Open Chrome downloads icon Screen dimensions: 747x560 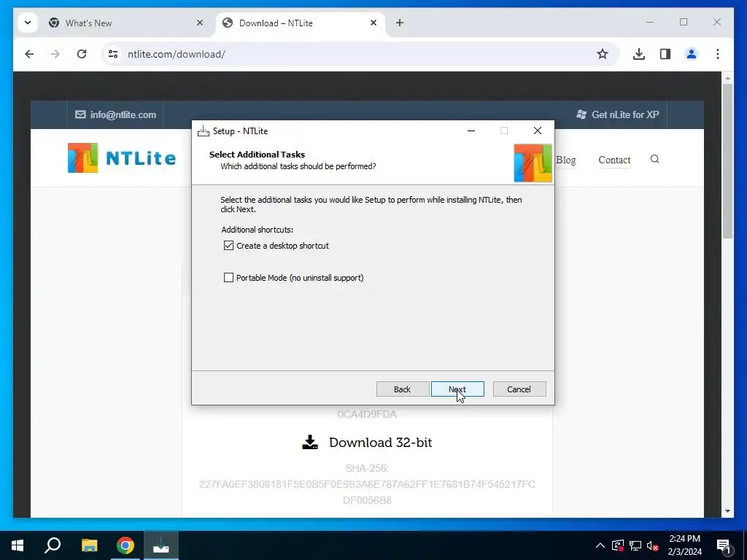point(639,54)
